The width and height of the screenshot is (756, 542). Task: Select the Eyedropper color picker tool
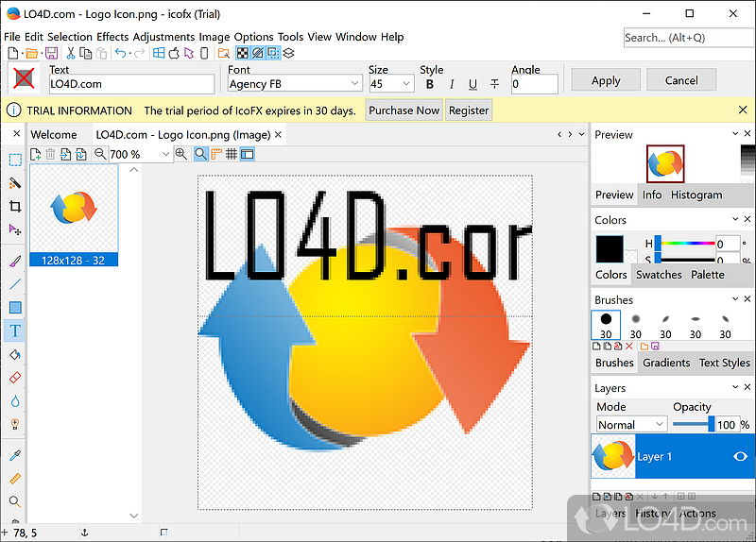tap(15, 456)
